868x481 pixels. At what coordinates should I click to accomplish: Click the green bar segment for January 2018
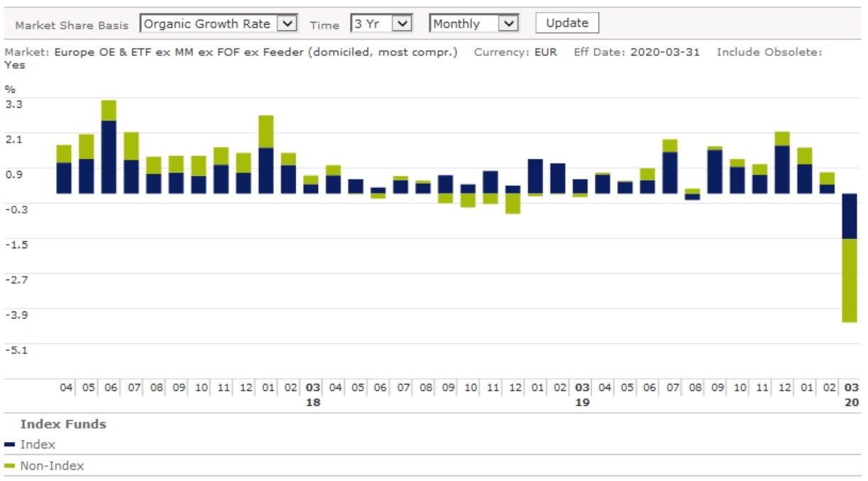(x=266, y=131)
